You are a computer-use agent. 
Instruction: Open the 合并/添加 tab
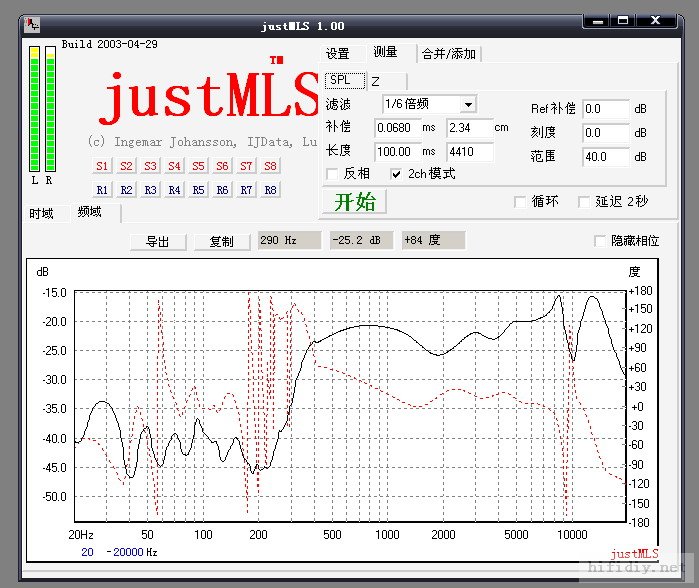click(449, 54)
